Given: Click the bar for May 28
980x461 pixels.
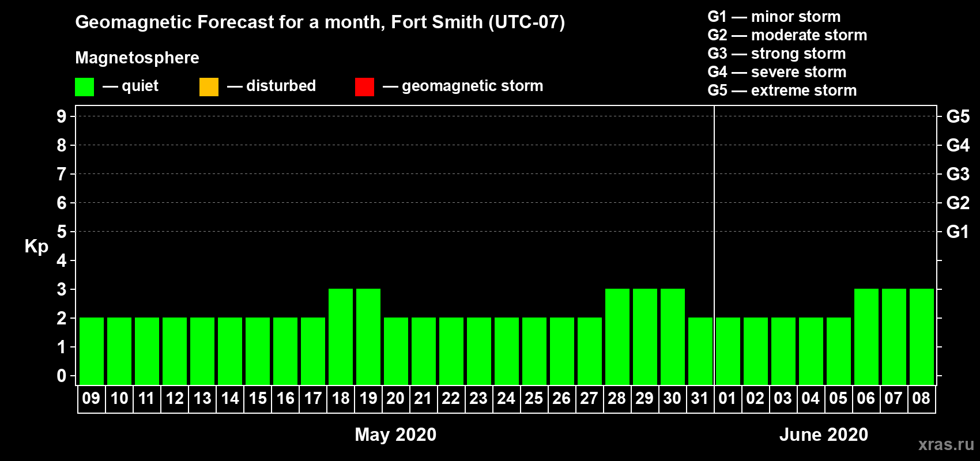Looking at the screenshot, I should coord(617,337).
